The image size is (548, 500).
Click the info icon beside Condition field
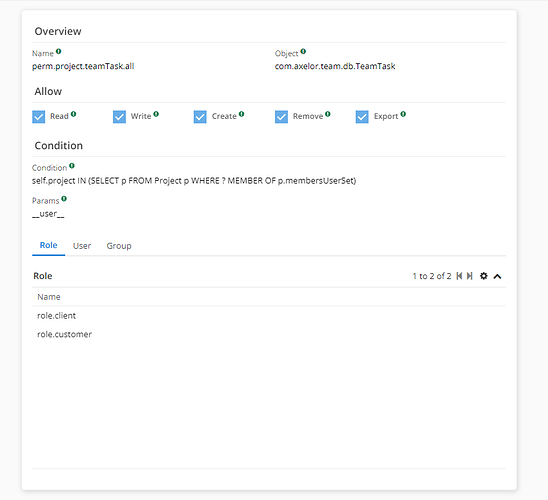click(x=72, y=166)
